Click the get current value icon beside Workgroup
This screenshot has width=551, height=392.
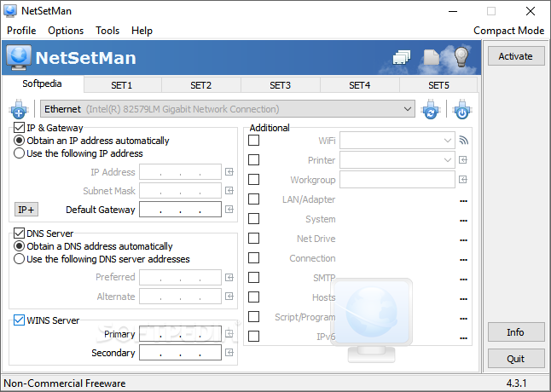463,180
